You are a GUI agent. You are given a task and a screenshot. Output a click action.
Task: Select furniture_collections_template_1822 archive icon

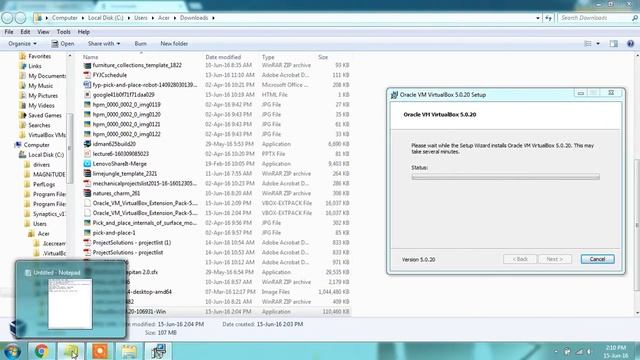pyautogui.click(x=87, y=65)
